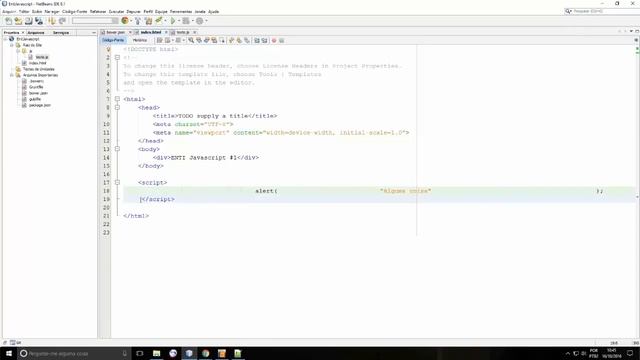Select Gruntfile in the project tree
The width and height of the screenshot is (640, 360).
click(x=36, y=87)
